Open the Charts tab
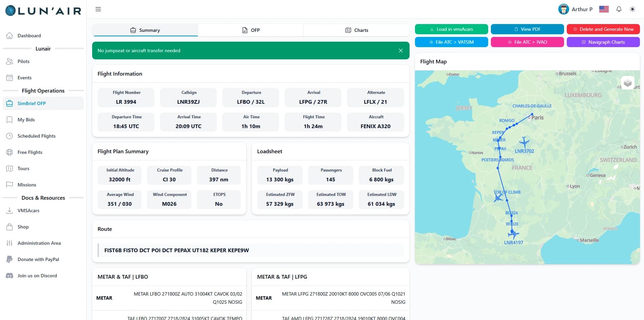644x320 pixels. point(356,30)
